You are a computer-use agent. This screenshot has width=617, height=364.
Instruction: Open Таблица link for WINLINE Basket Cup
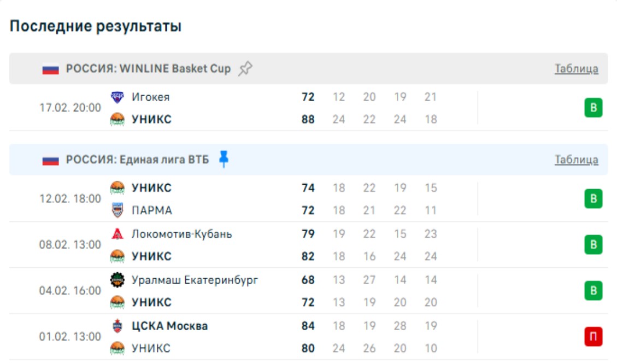click(x=576, y=69)
